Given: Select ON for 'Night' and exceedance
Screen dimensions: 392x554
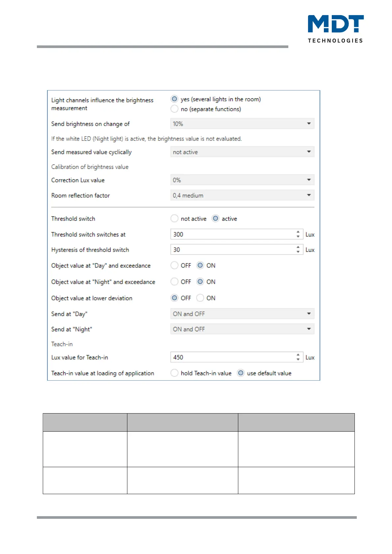Looking at the screenshot, I should point(200,282).
